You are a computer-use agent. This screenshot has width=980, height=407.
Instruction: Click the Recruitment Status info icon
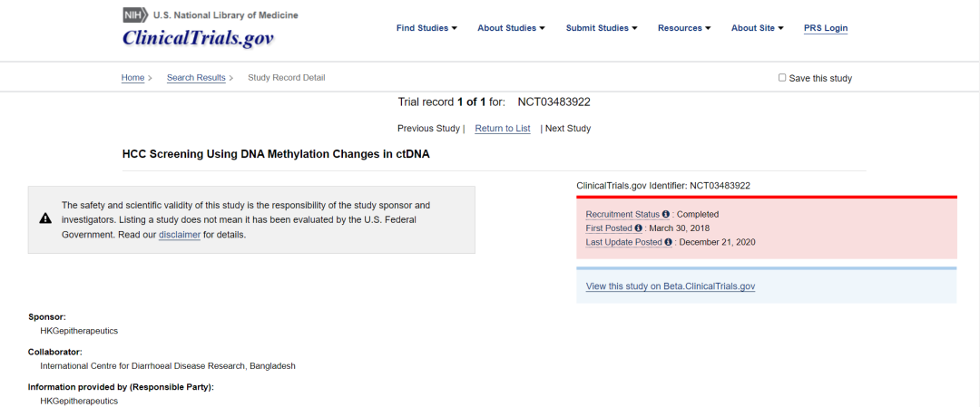pyautogui.click(x=666, y=215)
